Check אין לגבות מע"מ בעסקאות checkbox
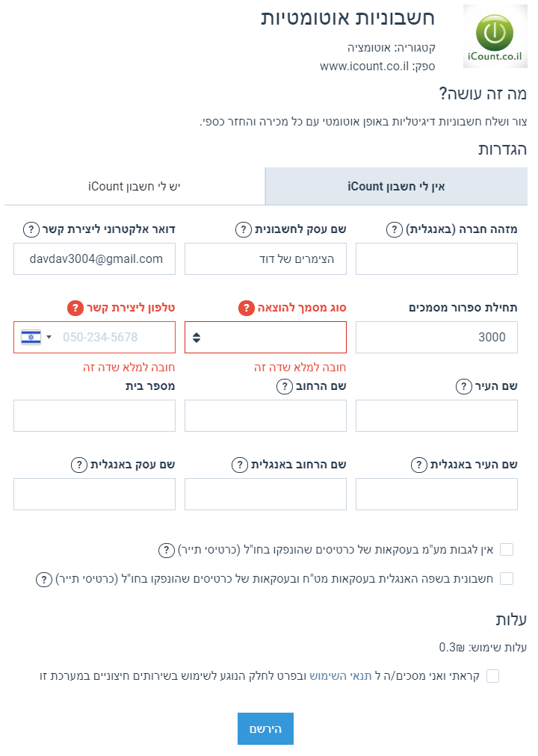Viewport: 538px width, 756px height. click(x=507, y=550)
